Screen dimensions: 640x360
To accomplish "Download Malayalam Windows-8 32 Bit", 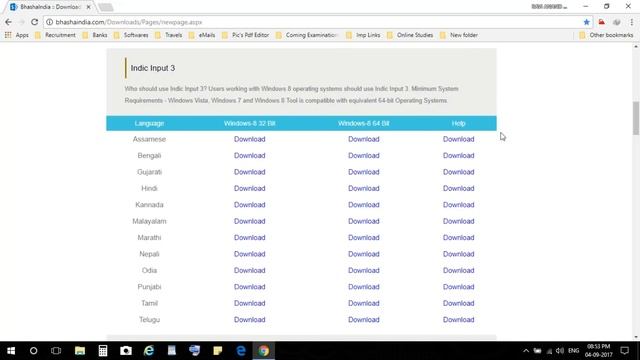I will click(249, 221).
